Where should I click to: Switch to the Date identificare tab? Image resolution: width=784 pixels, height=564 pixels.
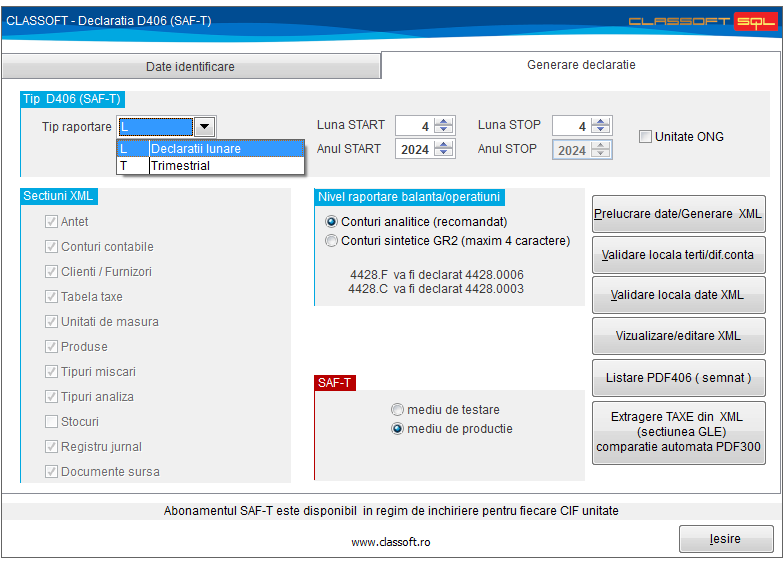tap(190, 66)
